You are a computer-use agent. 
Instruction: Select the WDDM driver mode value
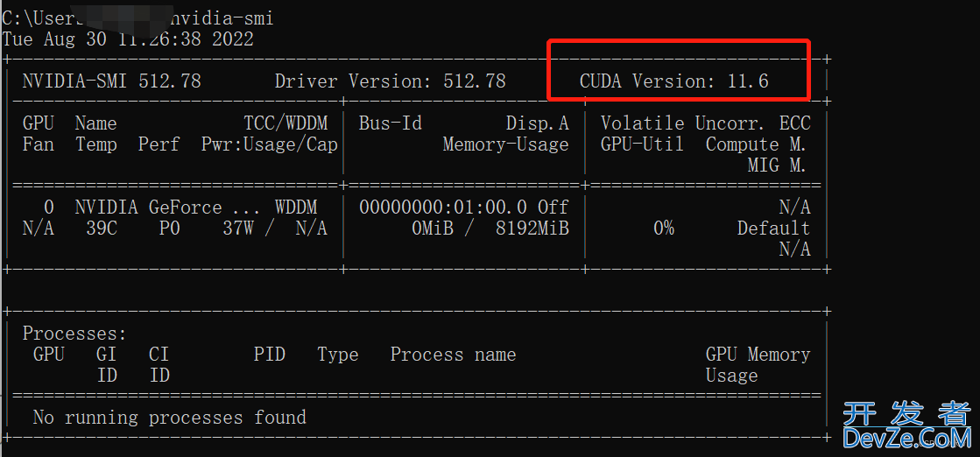[x=296, y=207]
